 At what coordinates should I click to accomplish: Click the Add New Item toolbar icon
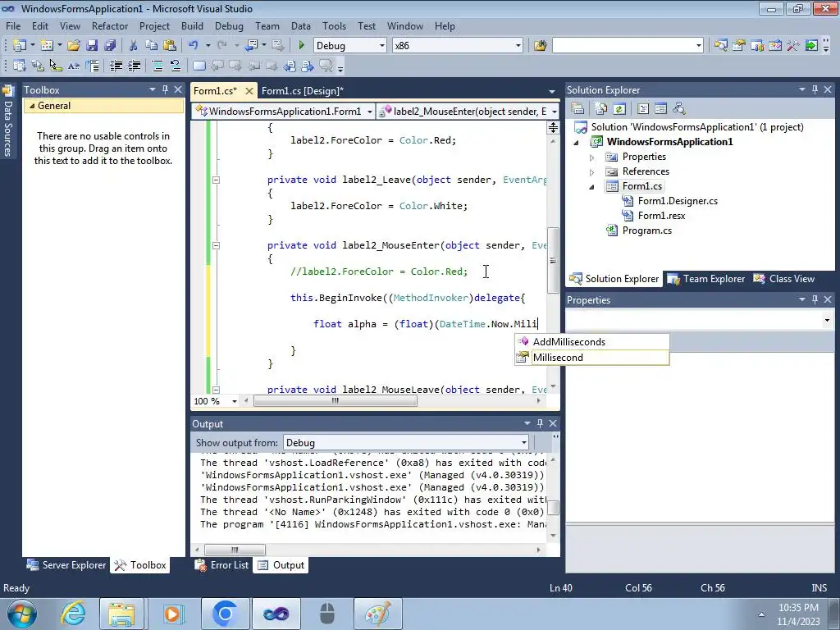47,46
